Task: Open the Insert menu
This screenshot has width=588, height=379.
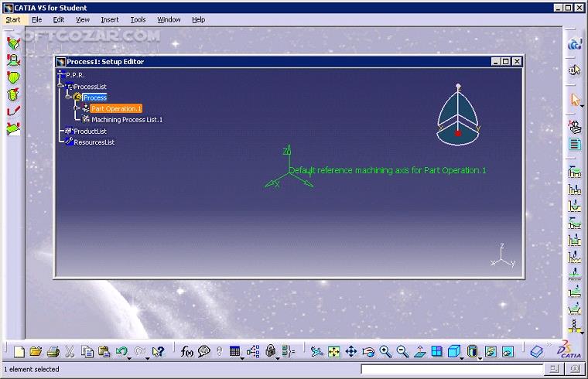Action: pos(110,20)
